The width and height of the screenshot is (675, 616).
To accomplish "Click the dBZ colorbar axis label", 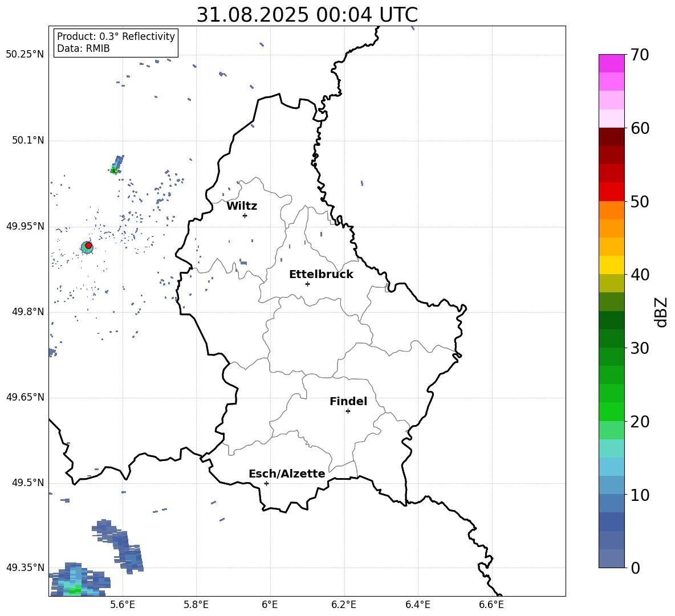I will pos(661,312).
